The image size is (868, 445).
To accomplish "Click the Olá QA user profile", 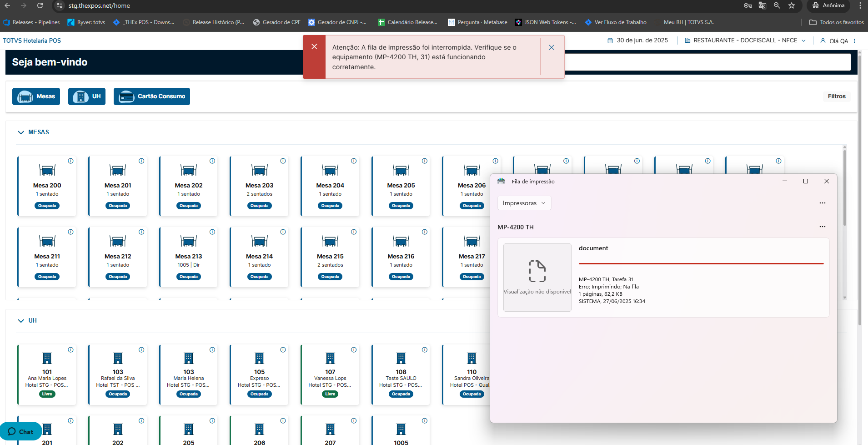I will click(834, 41).
